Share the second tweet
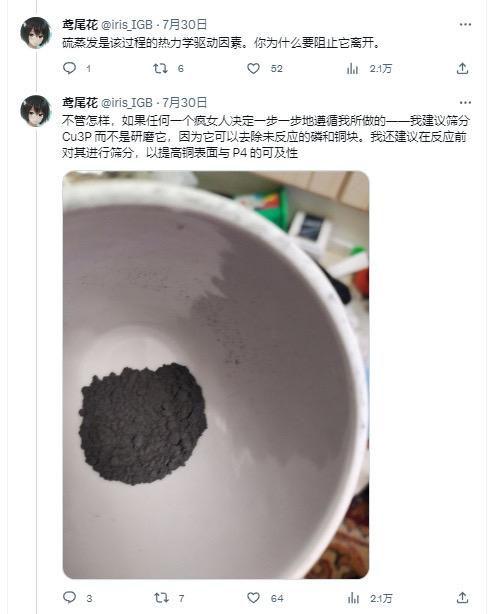 [x=462, y=598]
